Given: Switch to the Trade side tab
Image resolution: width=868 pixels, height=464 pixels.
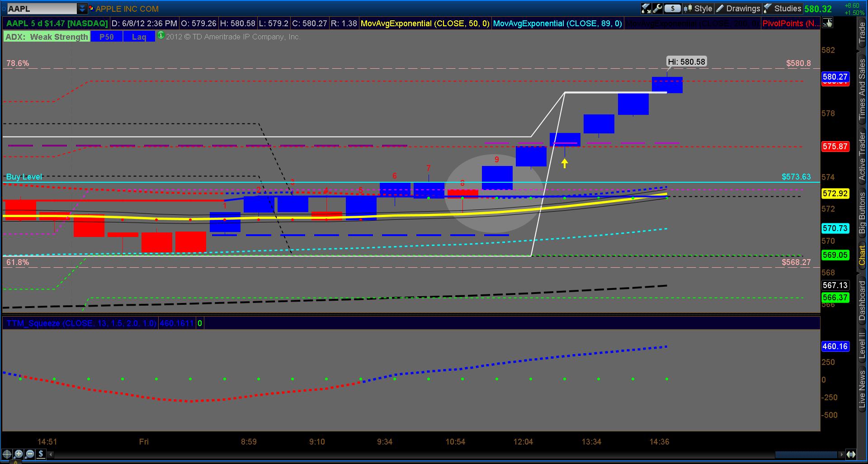Looking at the screenshot, I should pyautogui.click(x=862, y=33).
